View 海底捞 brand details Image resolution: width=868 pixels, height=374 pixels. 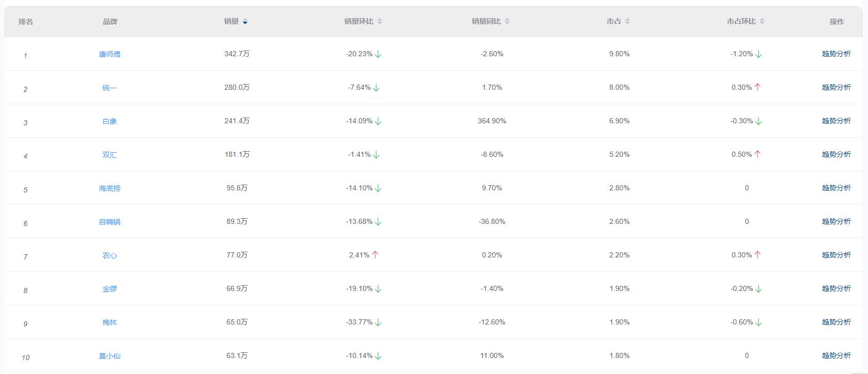pos(109,188)
